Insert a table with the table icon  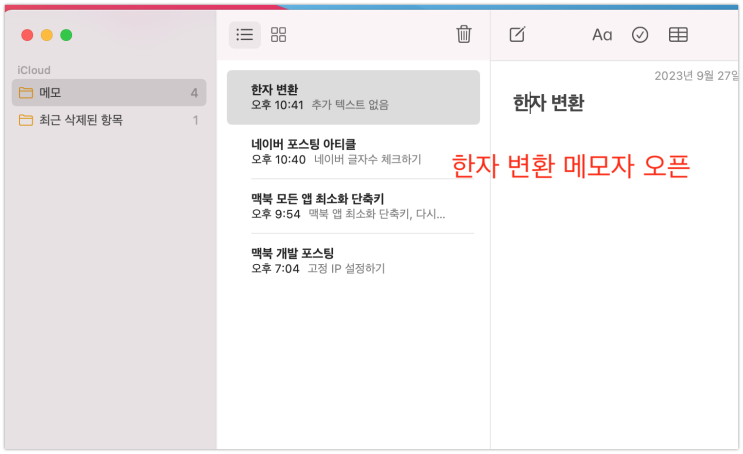coord(678,35)
